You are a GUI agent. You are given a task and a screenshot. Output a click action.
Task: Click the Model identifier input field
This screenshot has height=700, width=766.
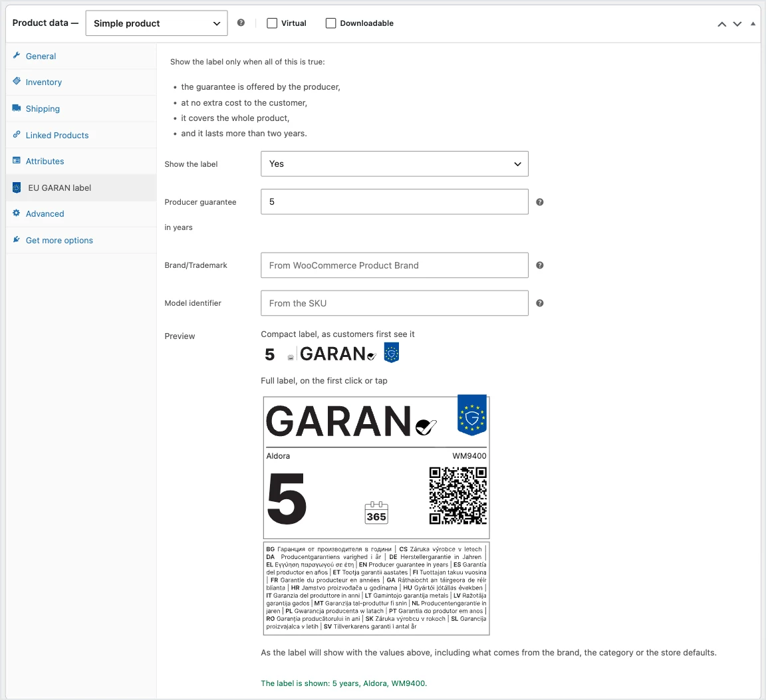[394, 303]
